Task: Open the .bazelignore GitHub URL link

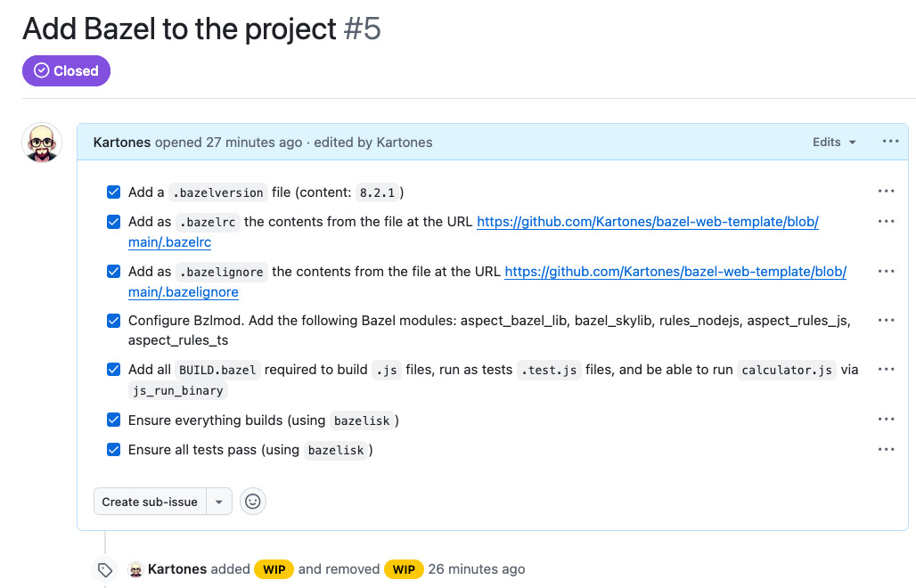Action: tap(675, 272)
